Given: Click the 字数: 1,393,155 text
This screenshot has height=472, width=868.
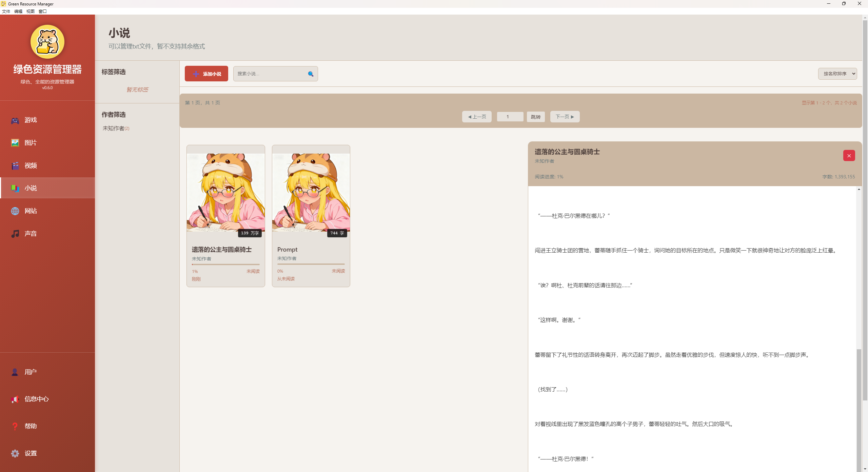Looking at the screenshot, I should (x=839, y=177).
